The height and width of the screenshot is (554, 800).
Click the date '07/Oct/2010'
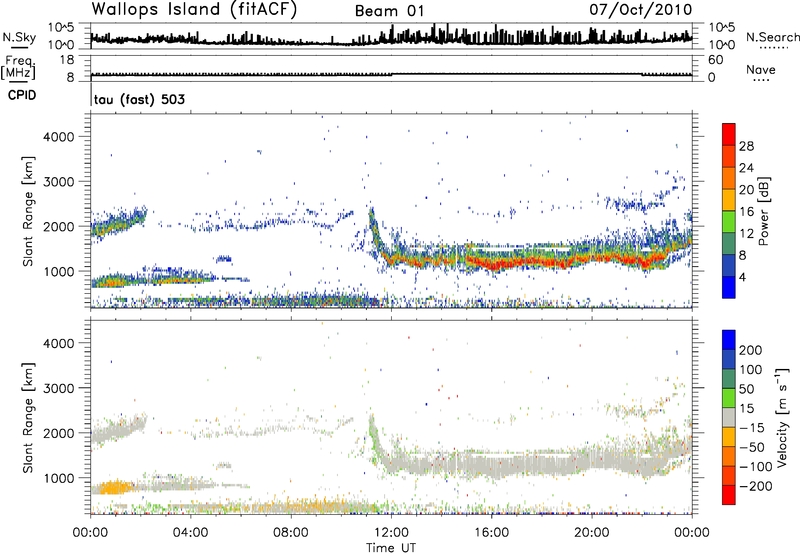641,10
